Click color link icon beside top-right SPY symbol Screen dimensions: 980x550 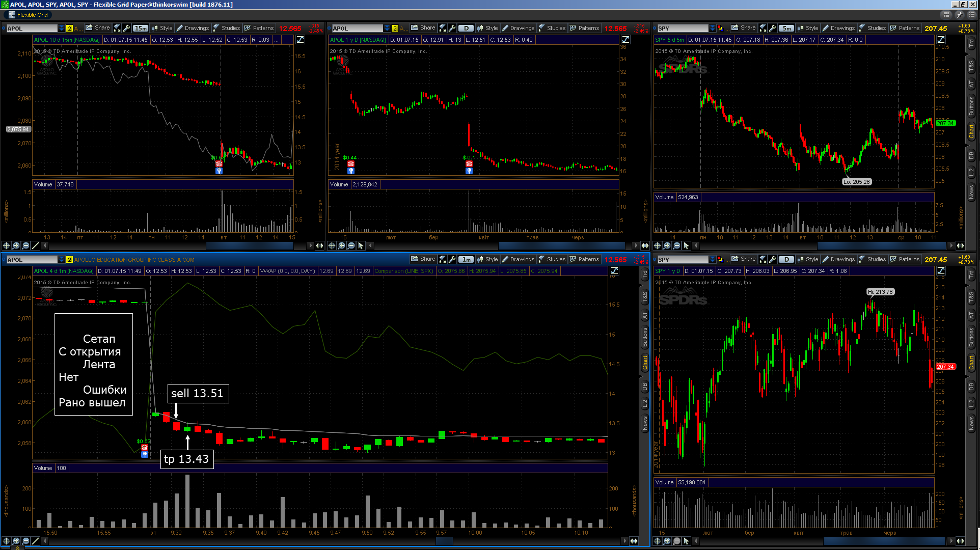coord(720,28)
